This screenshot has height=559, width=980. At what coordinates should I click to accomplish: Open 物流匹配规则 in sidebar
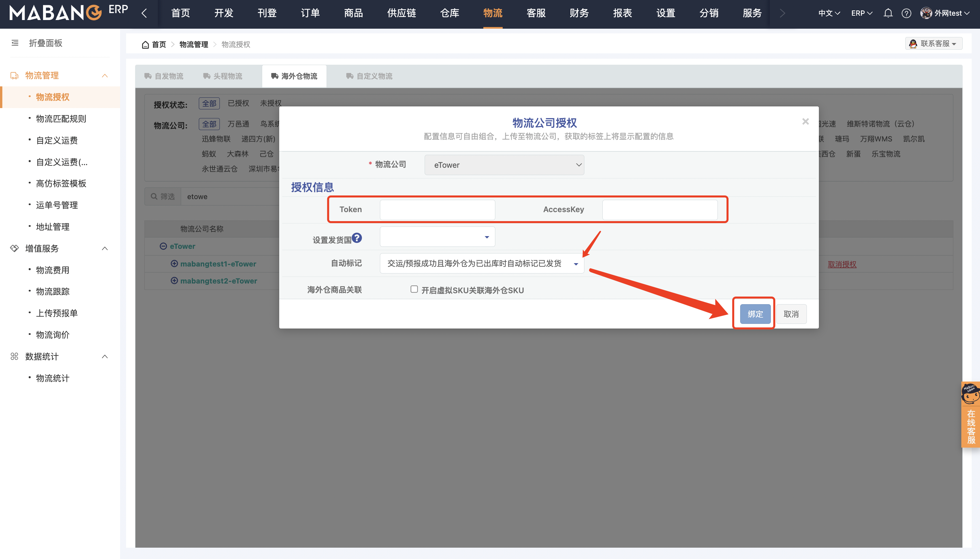(x=61, y=119)
